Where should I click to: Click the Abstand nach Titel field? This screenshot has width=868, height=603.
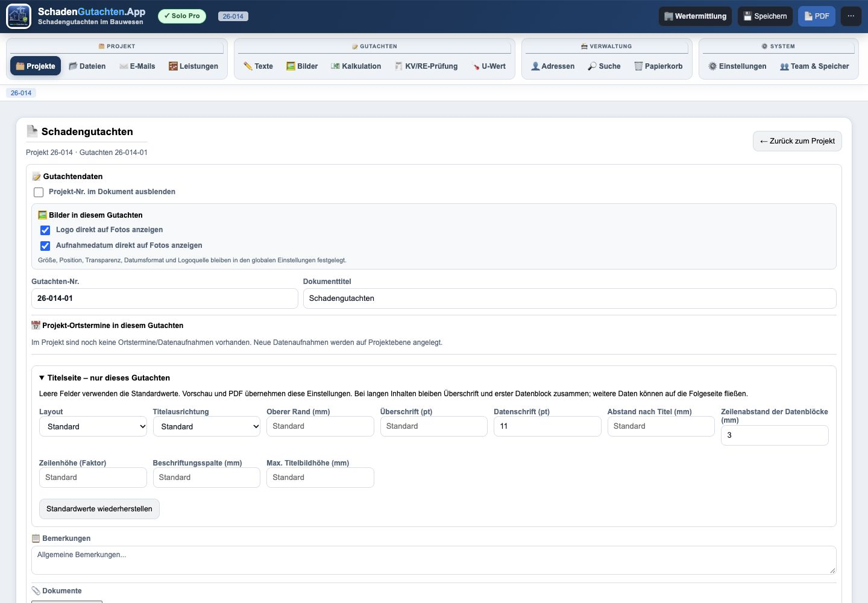pyautogui.click(x=661, y=426)
